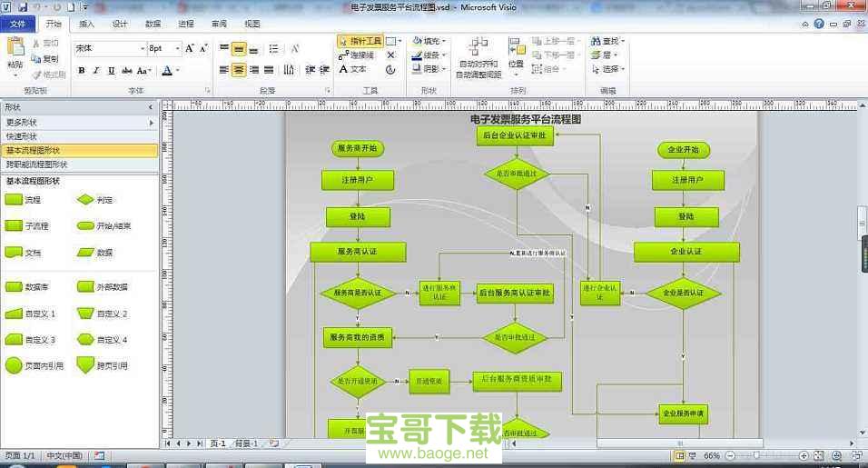Click the Paste (粘贴) icon
The image size is (868, 468).
coord(15,47)
